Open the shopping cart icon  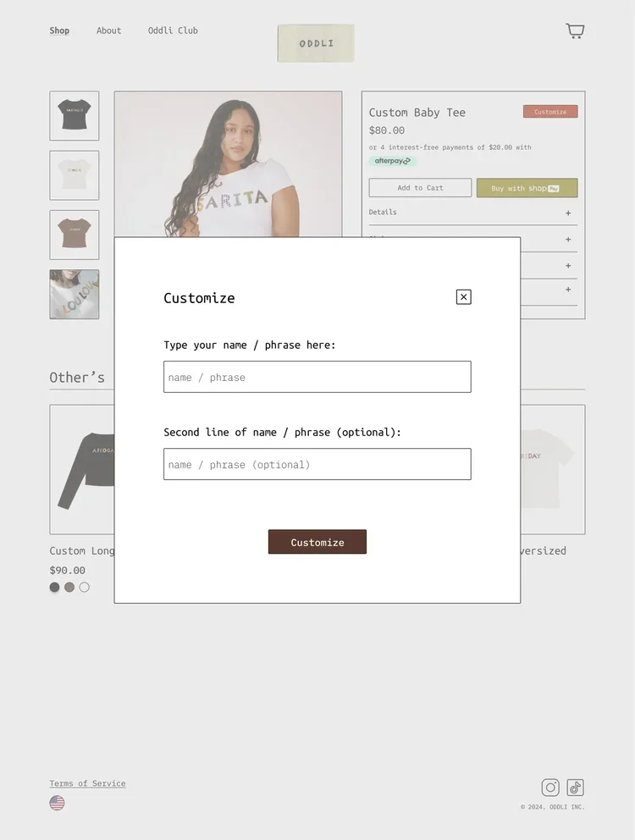click(575, 30)
